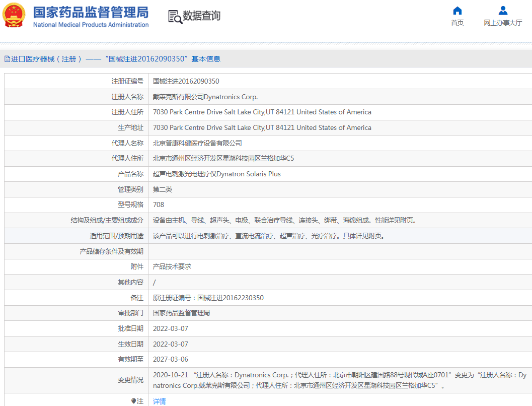Screen dimensions: 532x406
Task: Click the 型号规格 row label
Action: 131,205
